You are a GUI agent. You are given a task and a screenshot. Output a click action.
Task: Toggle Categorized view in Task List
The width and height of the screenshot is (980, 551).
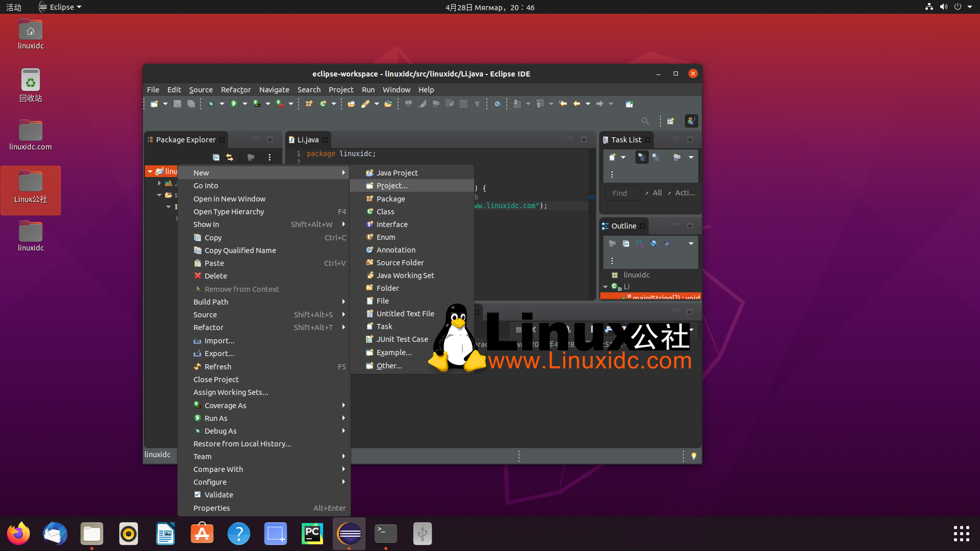point(642,157)
